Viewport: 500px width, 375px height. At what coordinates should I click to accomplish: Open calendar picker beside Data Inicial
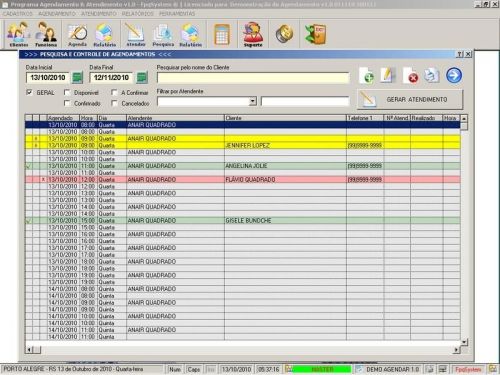pyautogui.click(x=77, y=77)
